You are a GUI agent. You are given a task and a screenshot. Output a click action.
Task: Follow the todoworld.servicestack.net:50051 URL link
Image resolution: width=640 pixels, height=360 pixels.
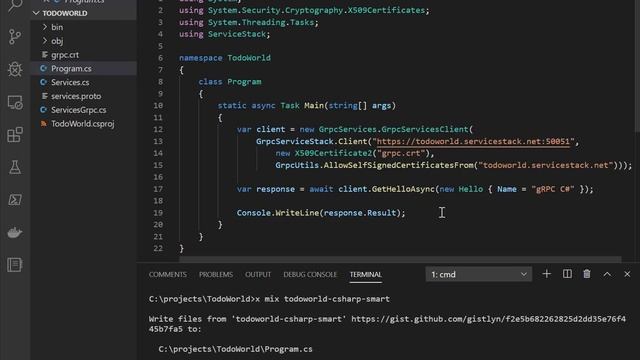coord(473,141)
